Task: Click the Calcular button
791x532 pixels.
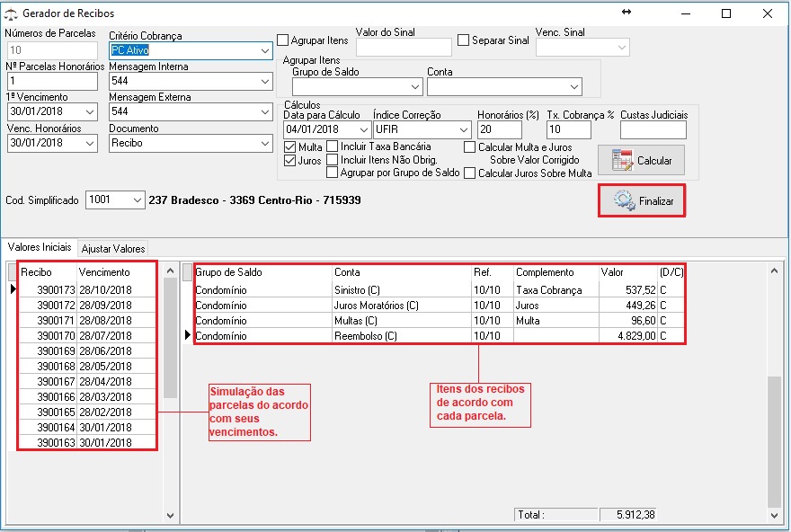Action: coord(641,160)
